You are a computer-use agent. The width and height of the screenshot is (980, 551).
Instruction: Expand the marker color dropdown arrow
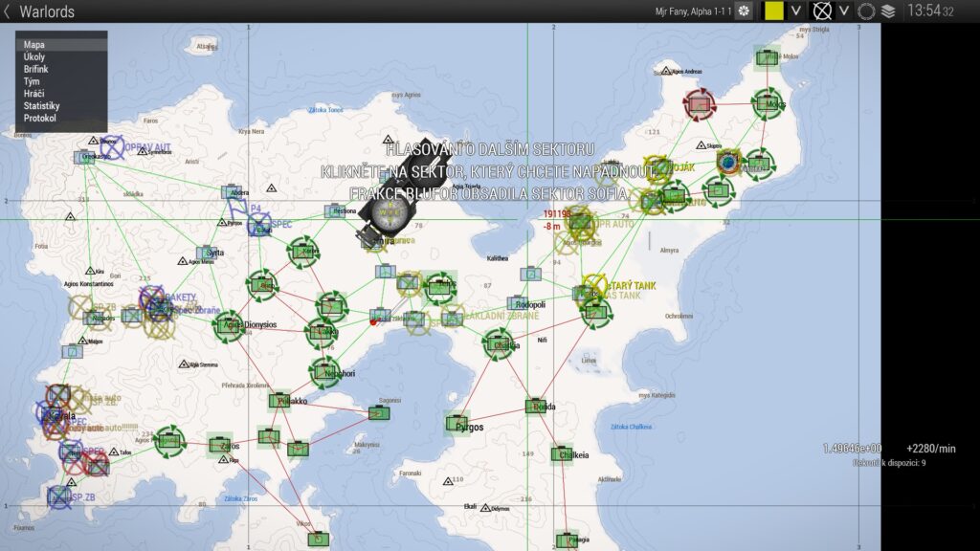click(x=795, y=11)
